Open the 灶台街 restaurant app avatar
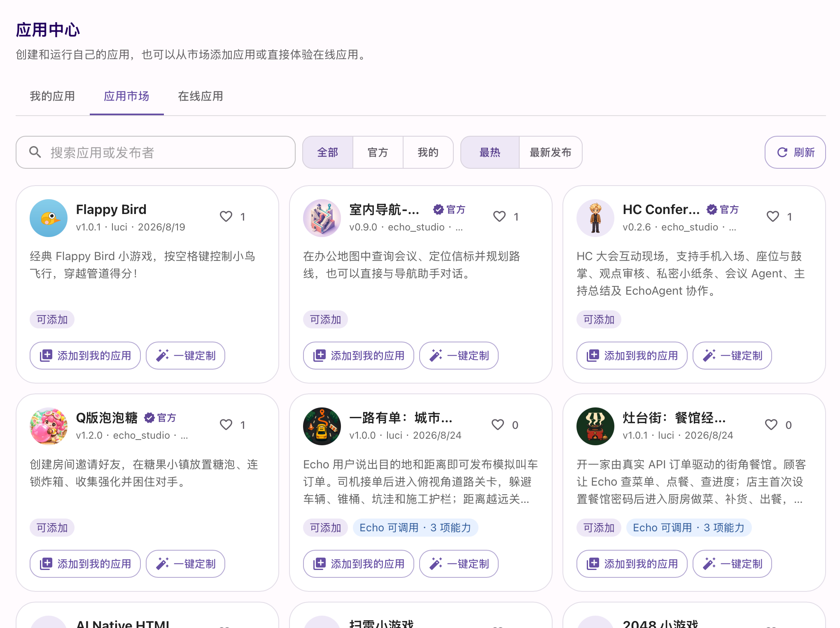840x628 pixels. pyautogui.click(x=595, y=426)
